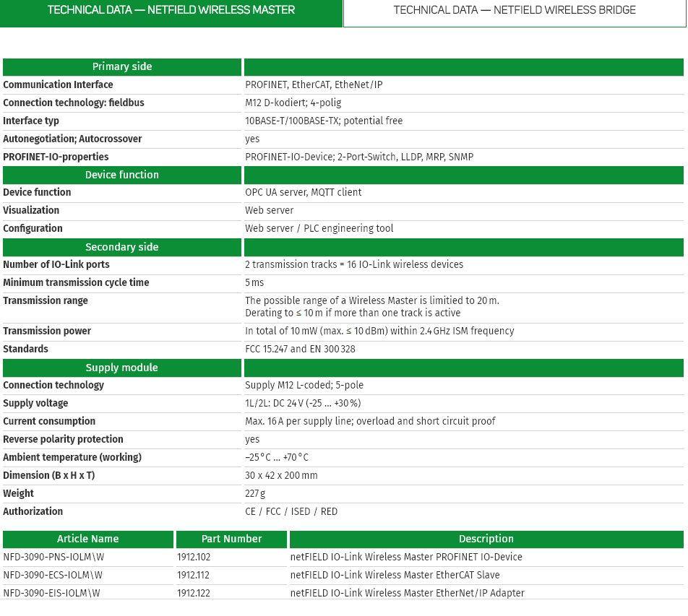Viewport: 688px width, 616px height.
Task: Select the '227 g' weight value
Action: [255, 494]
